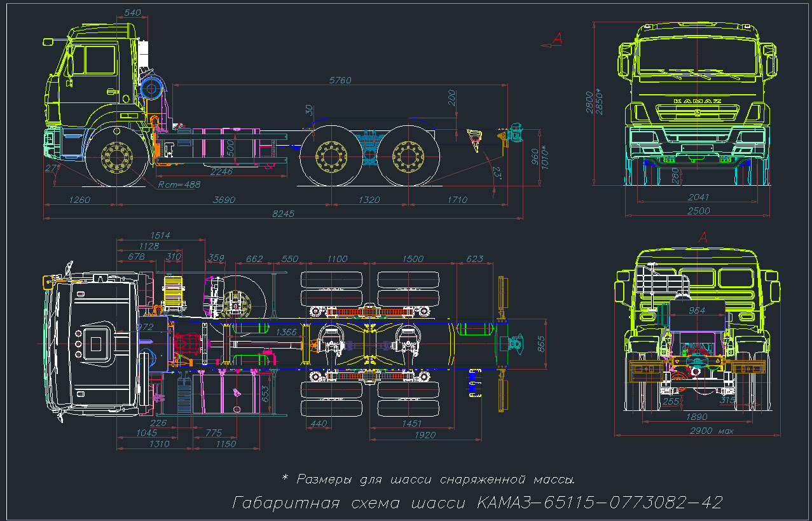812x521 pixels.
Task: Pick the dimension value 1150
Action: pyautogui.click(x=226, y=444)
